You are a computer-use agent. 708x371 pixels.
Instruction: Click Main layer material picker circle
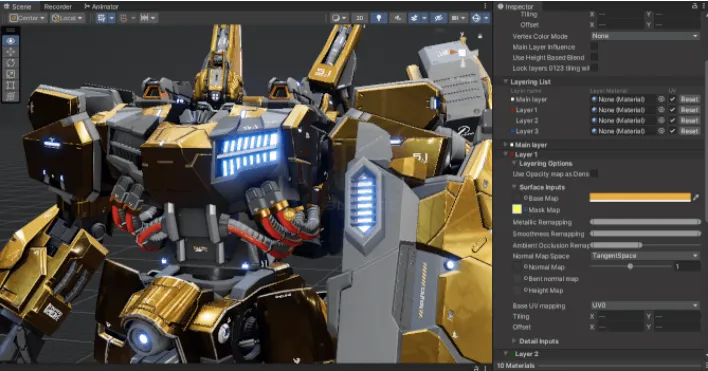[x=661, y=99]
